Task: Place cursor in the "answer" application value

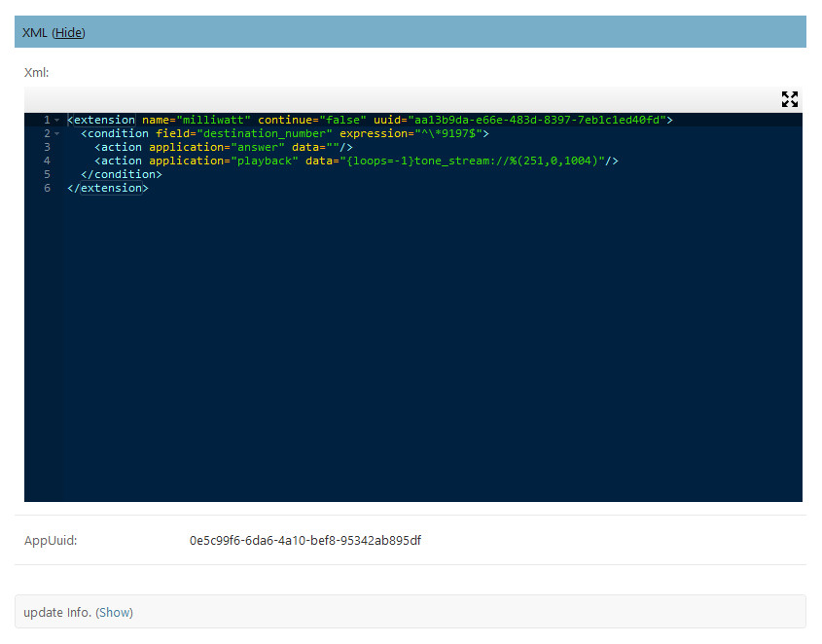Action: click(256, 147)
